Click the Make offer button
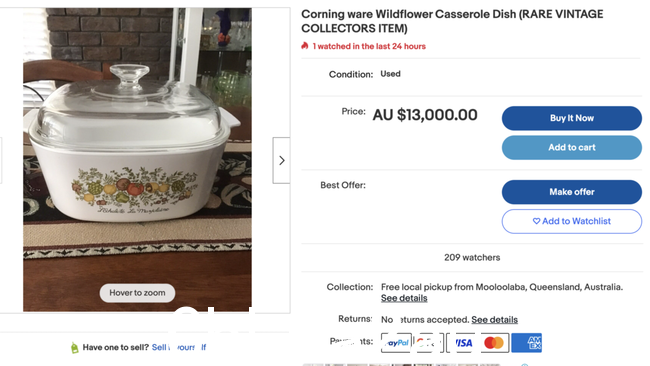 [x=572, y=192]
